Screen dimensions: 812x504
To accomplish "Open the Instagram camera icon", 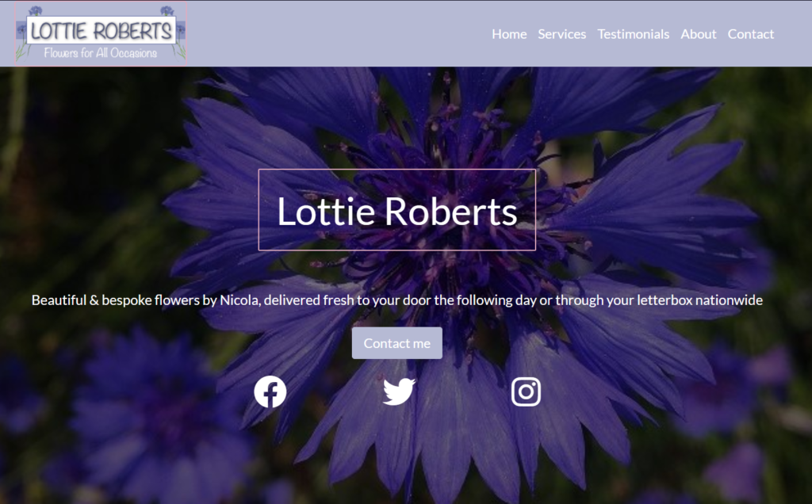I will [x=527, y=391].
